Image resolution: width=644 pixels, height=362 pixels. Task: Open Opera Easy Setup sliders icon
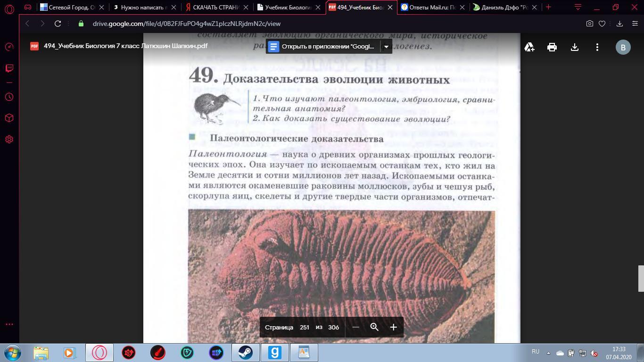[x=635, y=24]
